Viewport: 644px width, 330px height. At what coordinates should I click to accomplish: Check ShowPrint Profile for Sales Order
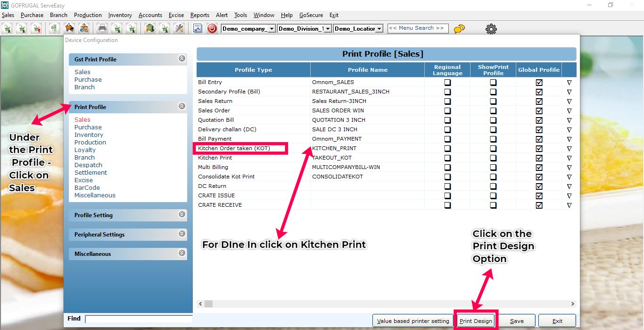pyautogui.click(x=493, y=110)
